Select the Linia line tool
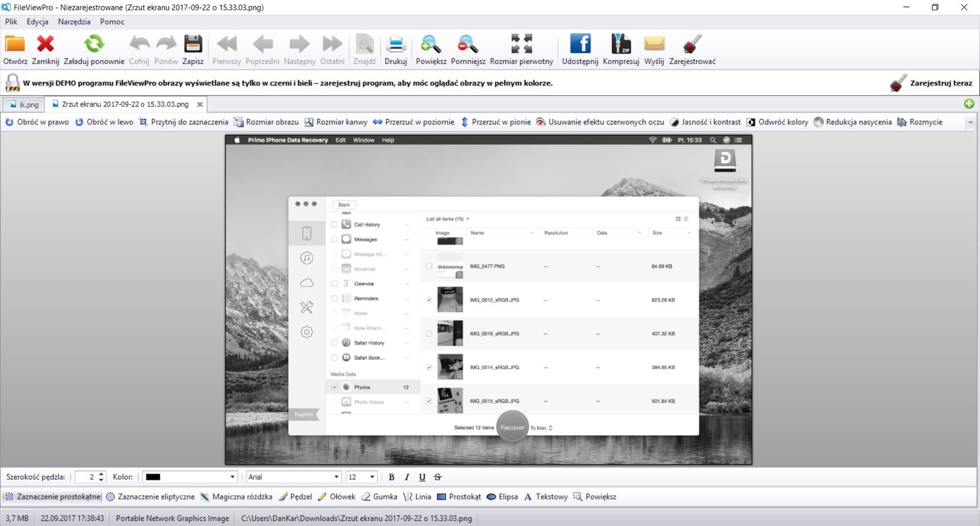 (x=417, y=497)
